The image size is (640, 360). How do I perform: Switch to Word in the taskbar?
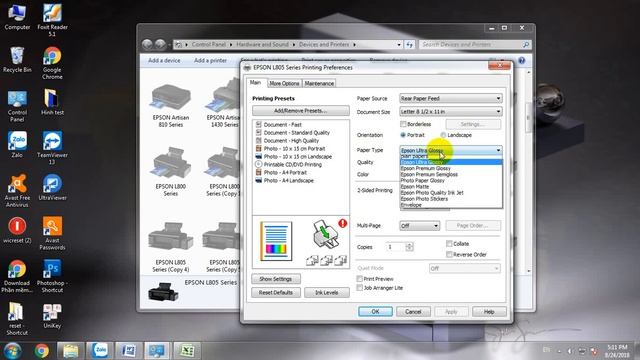coord(129,351)
